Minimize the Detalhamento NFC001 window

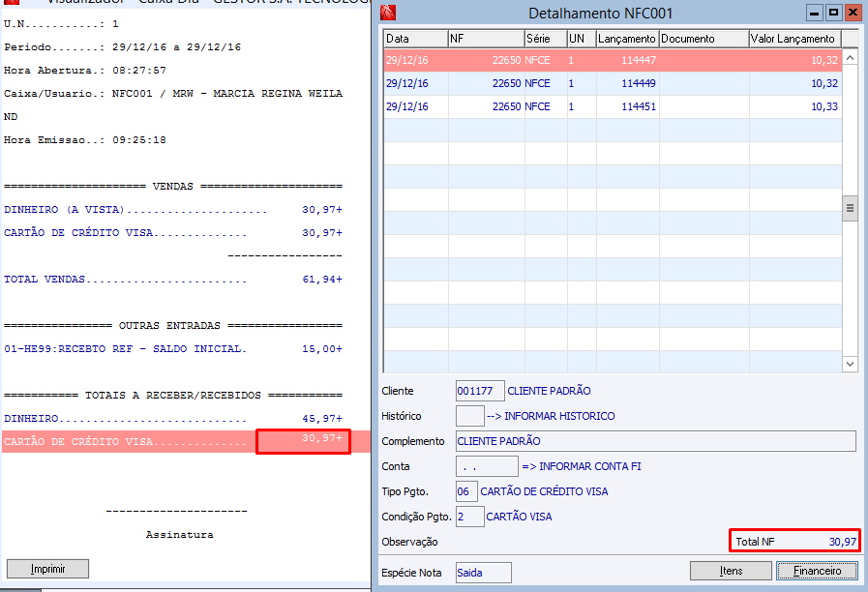(x=815, y=13)
